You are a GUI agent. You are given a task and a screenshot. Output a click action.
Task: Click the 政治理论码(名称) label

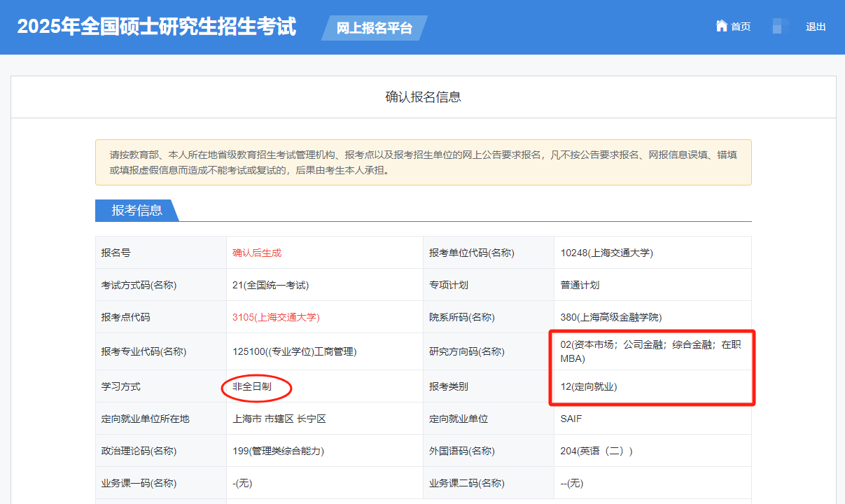[x=139, y=451]
